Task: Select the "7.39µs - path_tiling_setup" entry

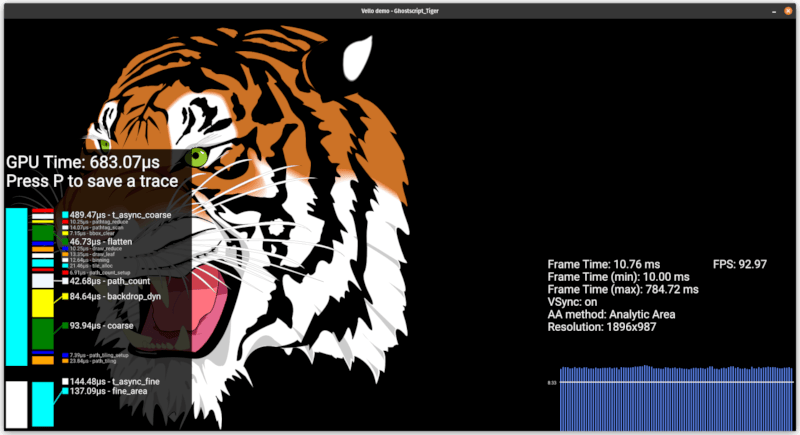Action: (98, 355)
